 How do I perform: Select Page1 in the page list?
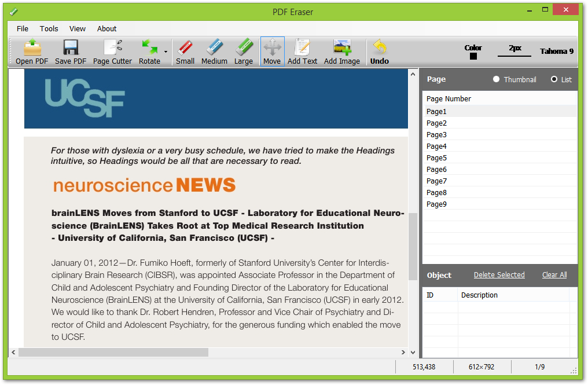click(x=499, y=111)
